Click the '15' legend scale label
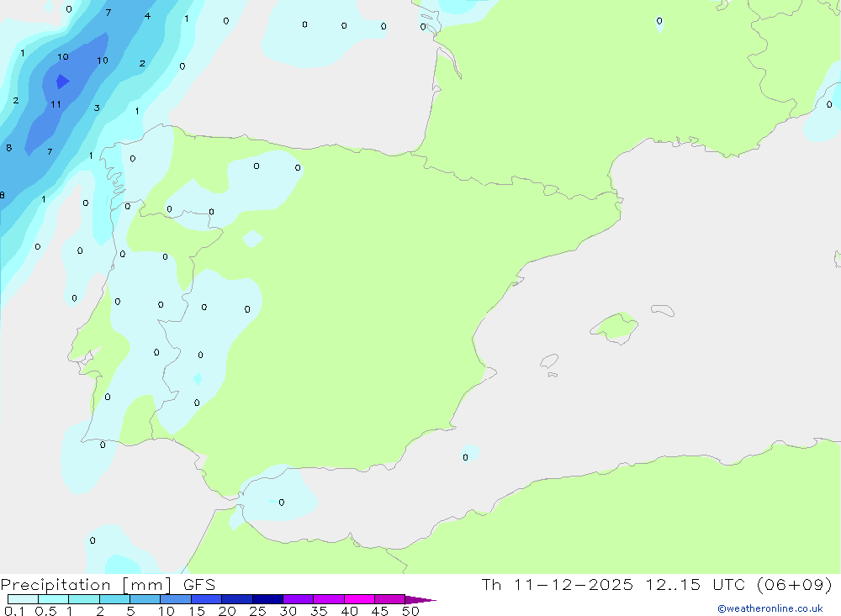841x616 pixels. tap(197, 611)
